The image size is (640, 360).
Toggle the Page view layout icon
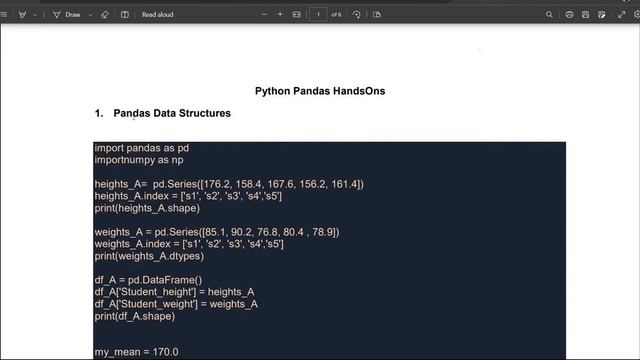coord(125,15)
